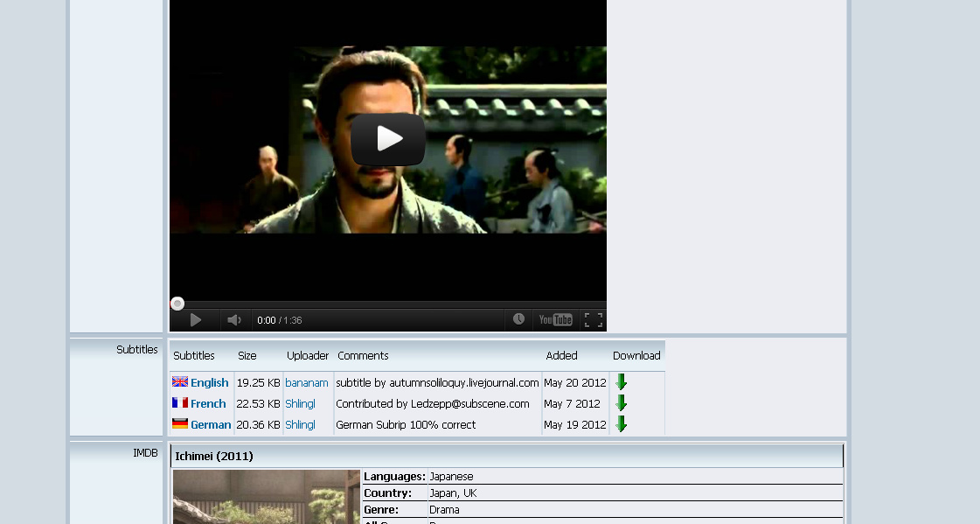Open the French subtitle link
Viewport: 980px width, 524px height.
[208, 404]
